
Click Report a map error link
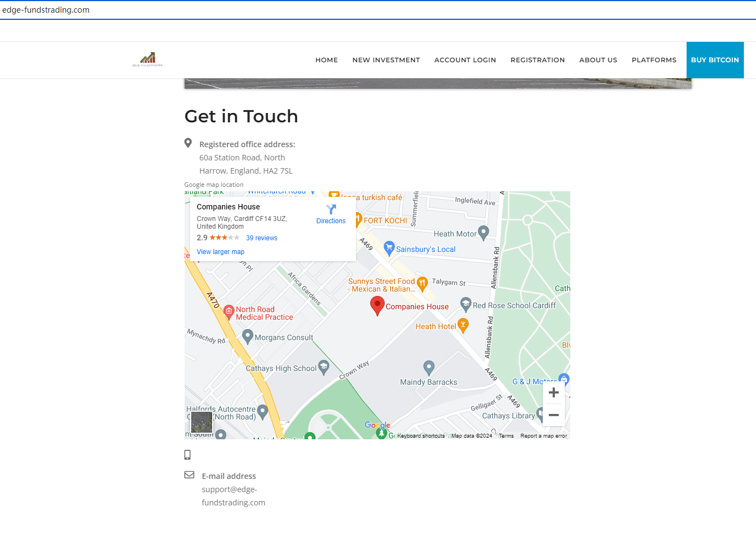544,436
